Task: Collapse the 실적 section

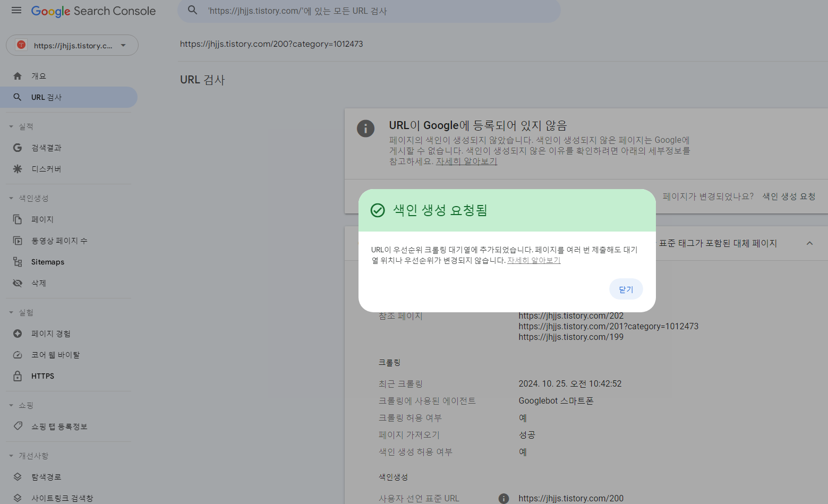Action: pyautogui.click(x=11, y=126)
